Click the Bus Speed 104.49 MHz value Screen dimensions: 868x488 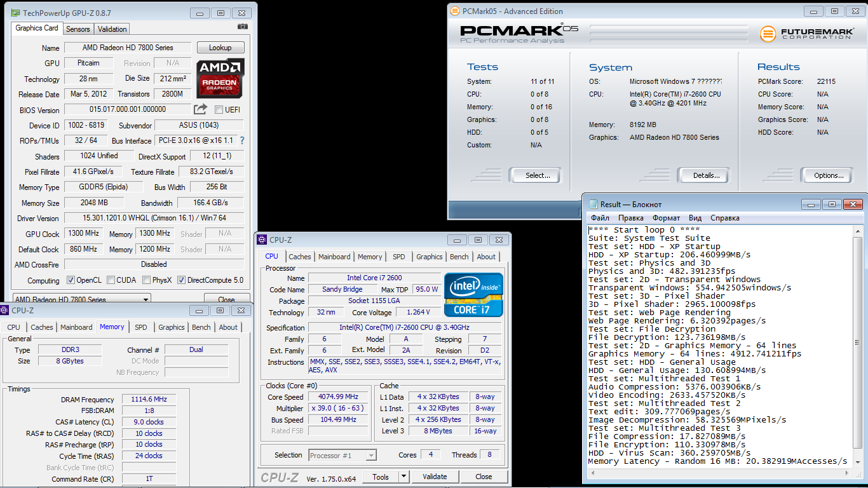[339, 419]
